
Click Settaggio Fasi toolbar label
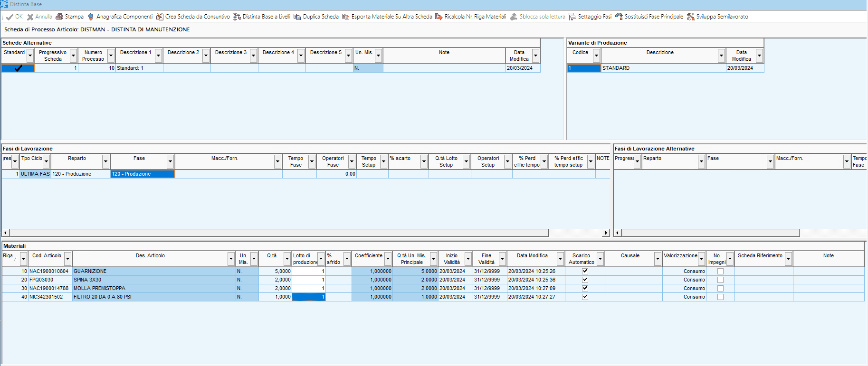pos(595,17)
